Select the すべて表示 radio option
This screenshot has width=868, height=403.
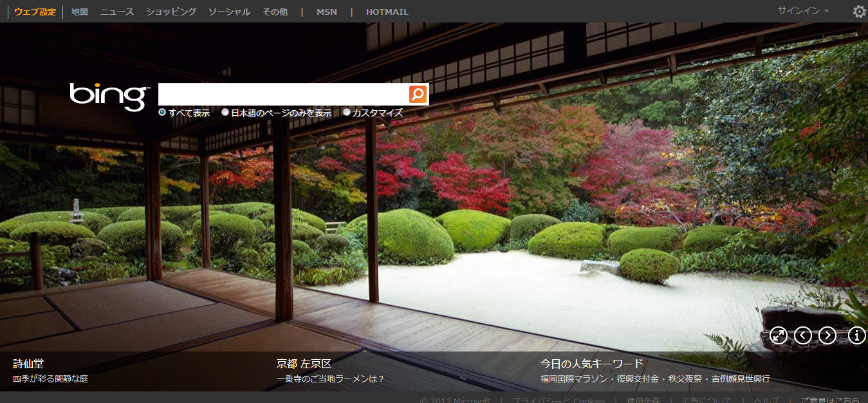pyautogui.click(x=162, y=113)
